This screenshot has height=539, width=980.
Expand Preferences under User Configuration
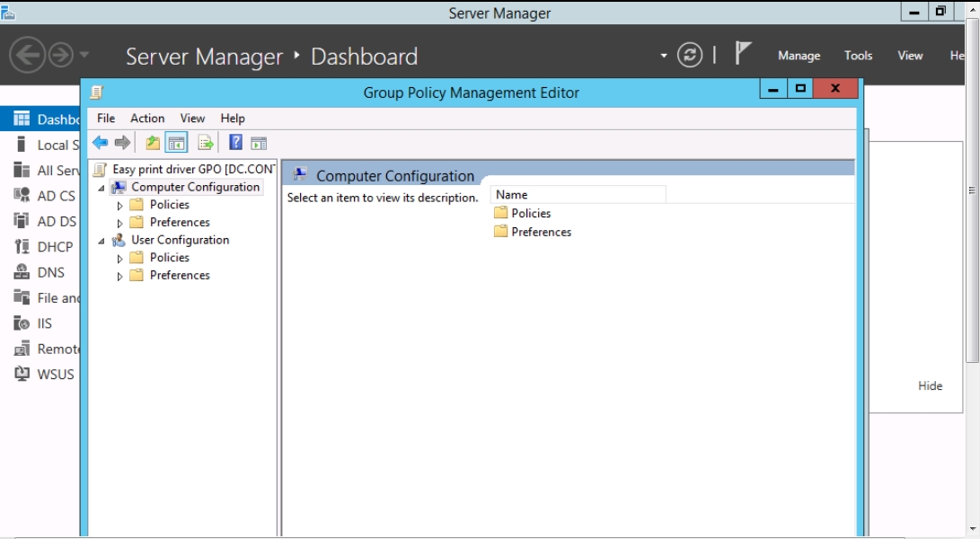click(x=120, y=277)
